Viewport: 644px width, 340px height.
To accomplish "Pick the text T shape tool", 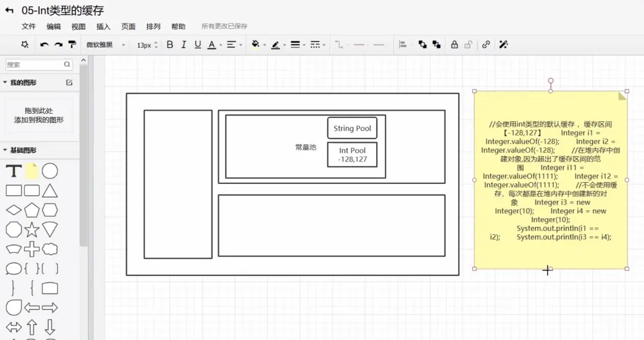I will 14,172.
